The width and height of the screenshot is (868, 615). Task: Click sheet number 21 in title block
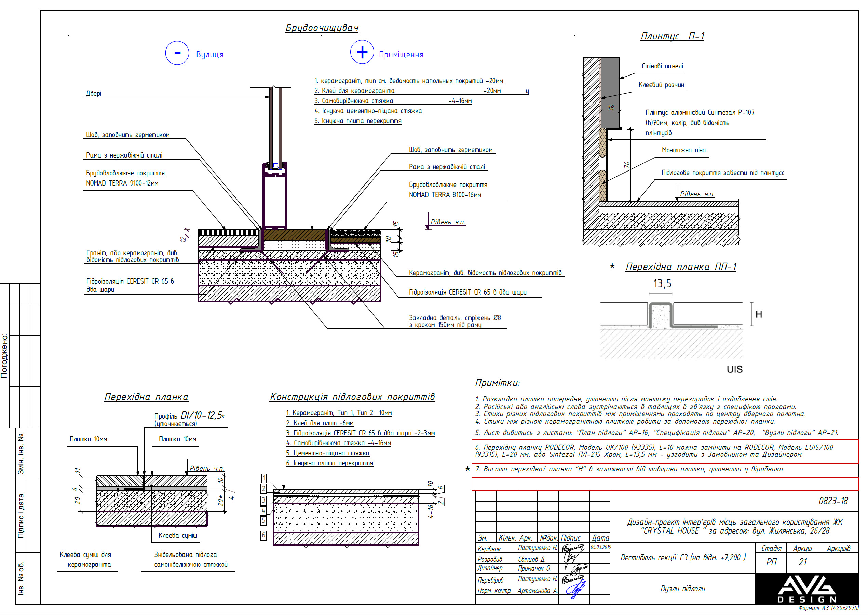[x=802, y=562]
